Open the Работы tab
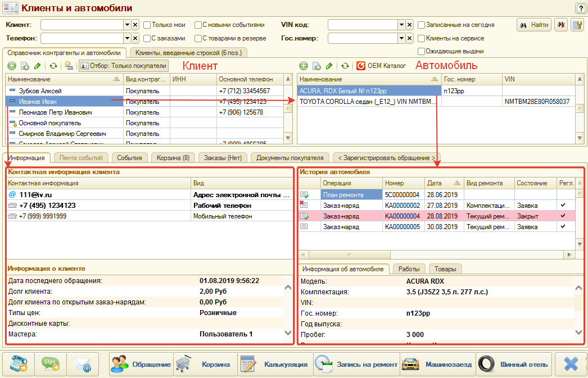 pos(409,269)
